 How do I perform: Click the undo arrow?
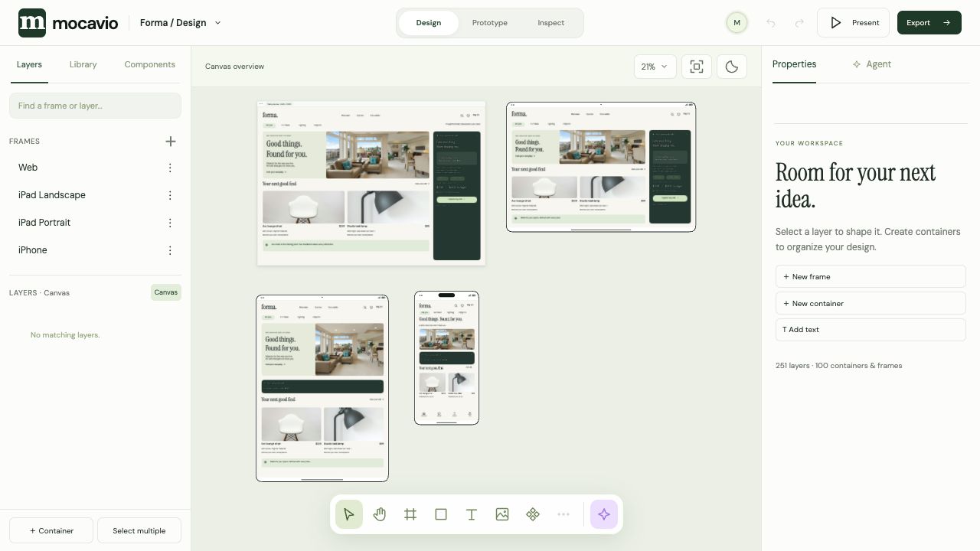pos(771,23)
